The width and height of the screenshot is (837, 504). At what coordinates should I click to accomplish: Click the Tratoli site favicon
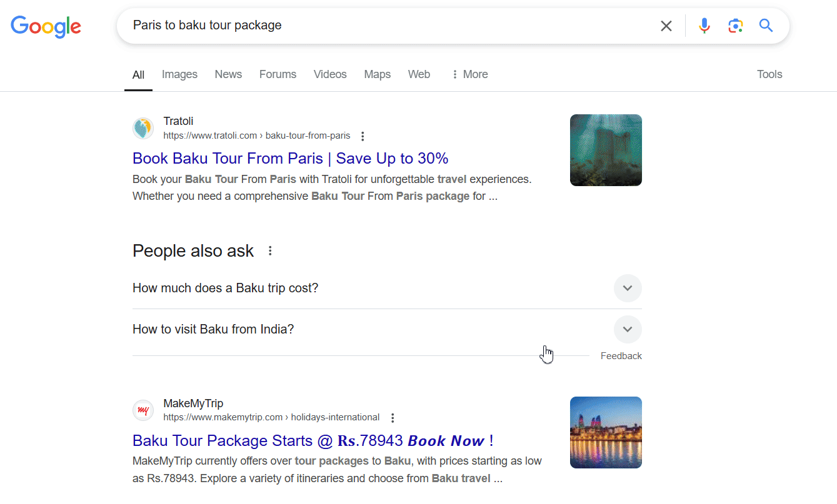pos(143,129)
